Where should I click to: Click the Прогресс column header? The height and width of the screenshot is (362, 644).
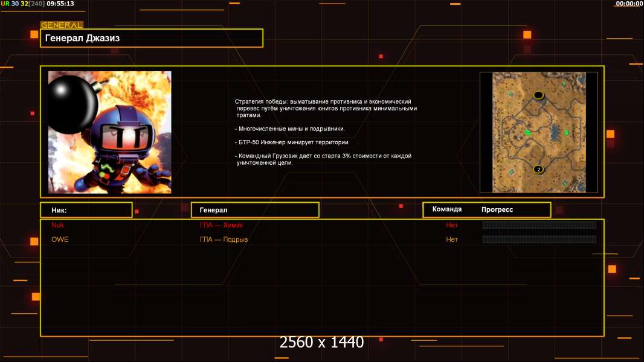(x=497, y=209)
